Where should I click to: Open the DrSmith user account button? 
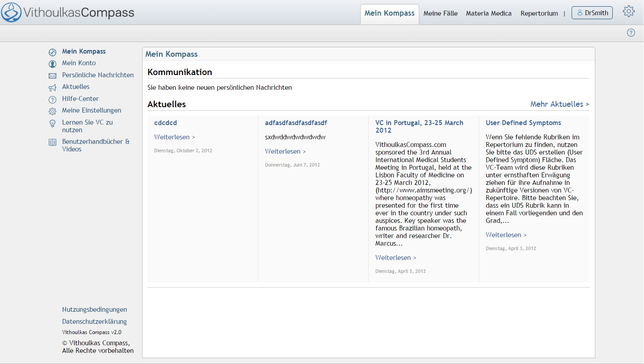point(592,13)
